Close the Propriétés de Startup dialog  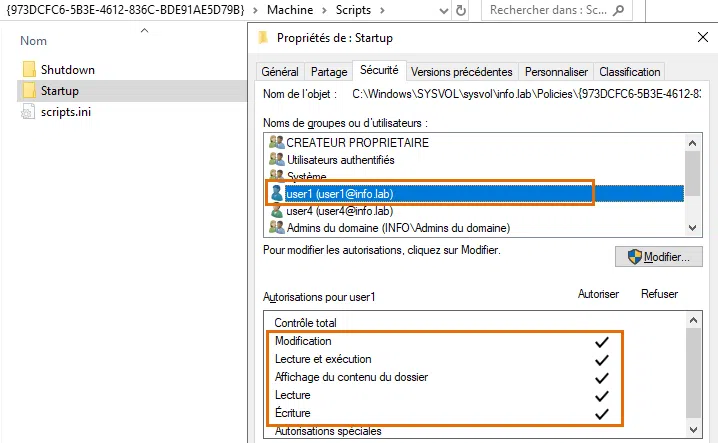[x=702, y=37]
